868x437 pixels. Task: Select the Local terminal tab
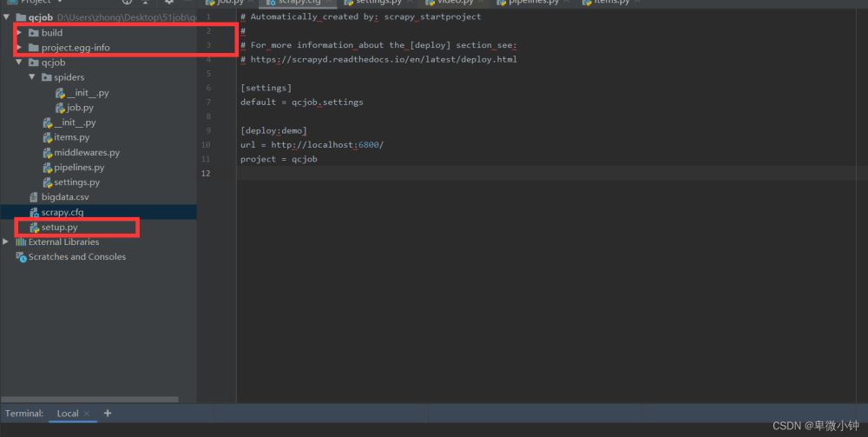click(x=67, y=414)
